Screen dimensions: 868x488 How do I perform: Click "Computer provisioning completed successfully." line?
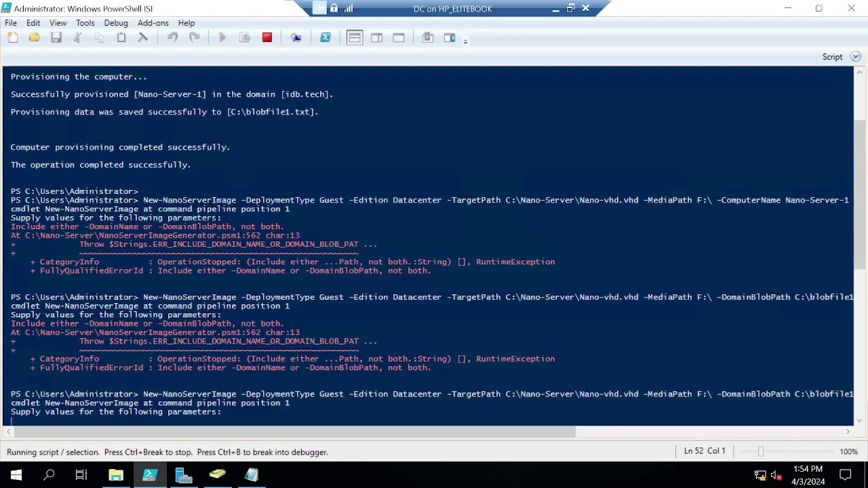120,147
